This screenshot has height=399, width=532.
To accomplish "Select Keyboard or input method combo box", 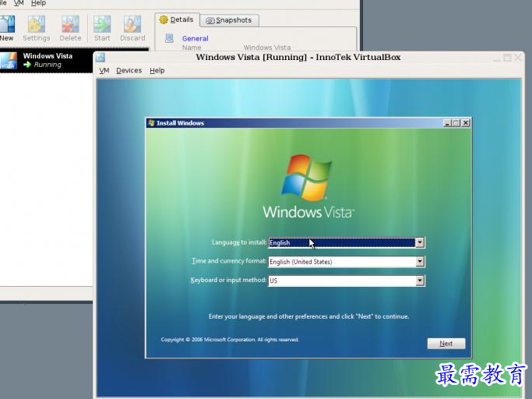I will (347, 281).
